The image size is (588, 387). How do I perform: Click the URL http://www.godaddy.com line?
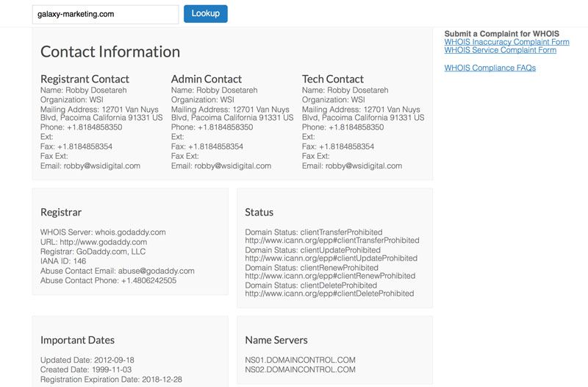click(94, 242)
